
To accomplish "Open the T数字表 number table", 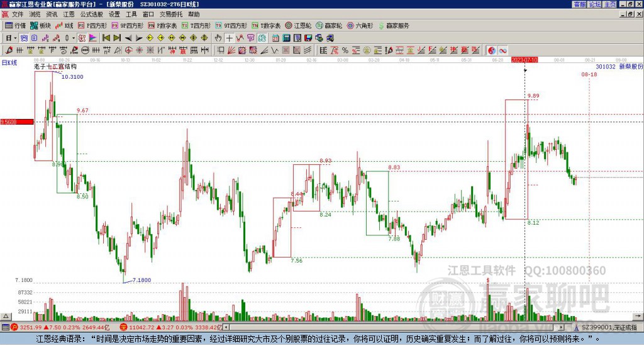I will tap(266, 25).
